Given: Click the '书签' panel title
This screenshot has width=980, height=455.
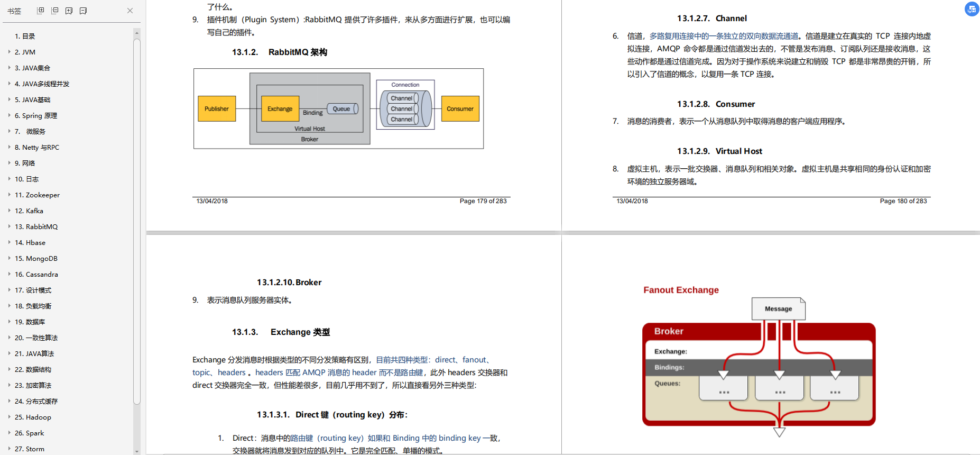Looking at the screenshot, I should tap(14, 11).
